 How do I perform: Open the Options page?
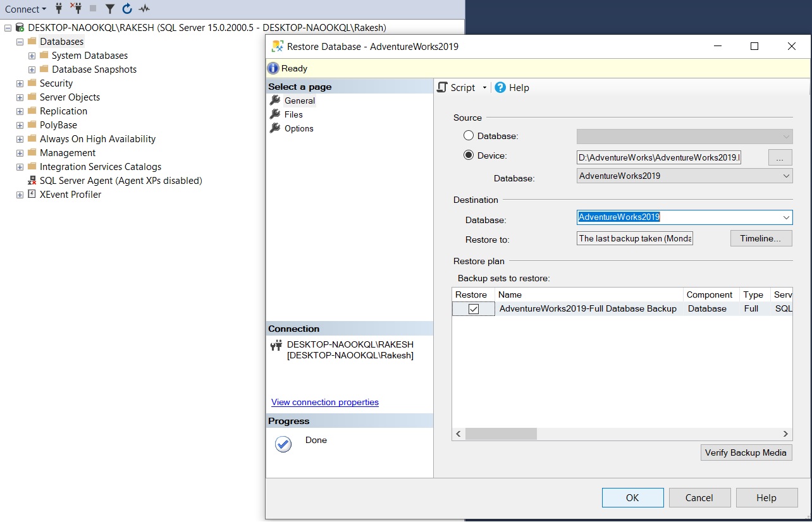pos(297,128)
